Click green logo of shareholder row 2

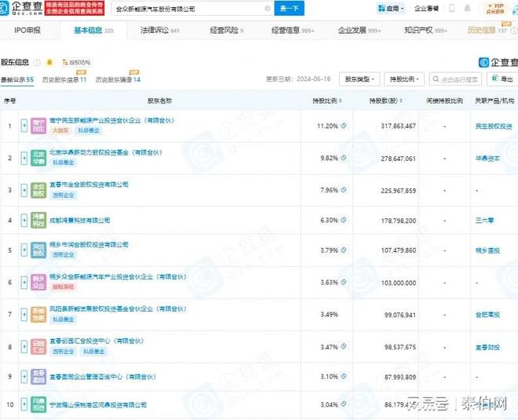point(38,158)
